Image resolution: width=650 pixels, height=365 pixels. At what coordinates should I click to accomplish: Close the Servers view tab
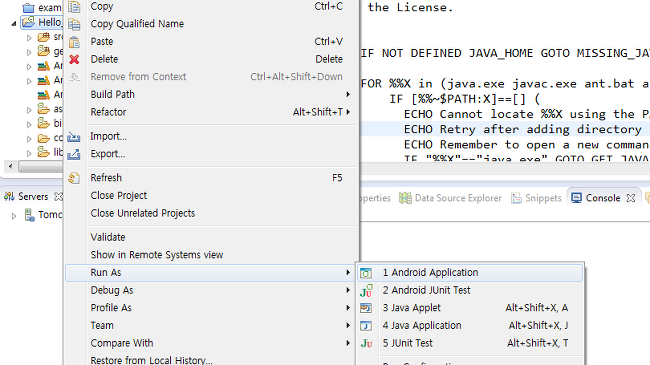click(x=58, y=197)
